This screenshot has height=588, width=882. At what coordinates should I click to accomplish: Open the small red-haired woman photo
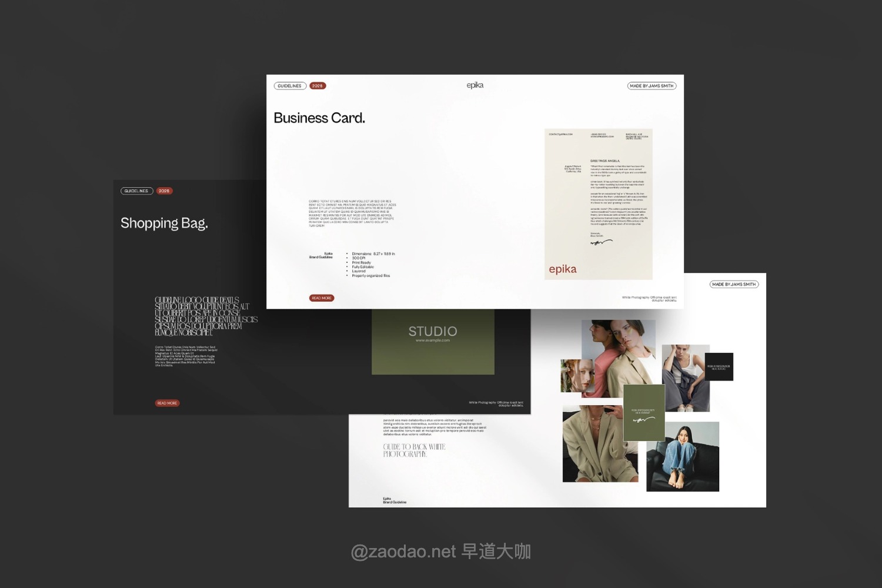pyautogui.click(x=576, y=376)
